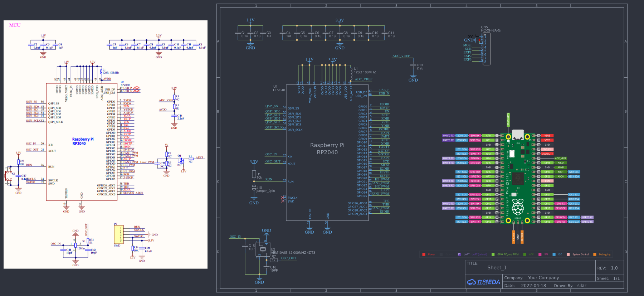Click the orange "SWCLK" debug label on Pico
This screenshot has width=644, height=296.
513,237
